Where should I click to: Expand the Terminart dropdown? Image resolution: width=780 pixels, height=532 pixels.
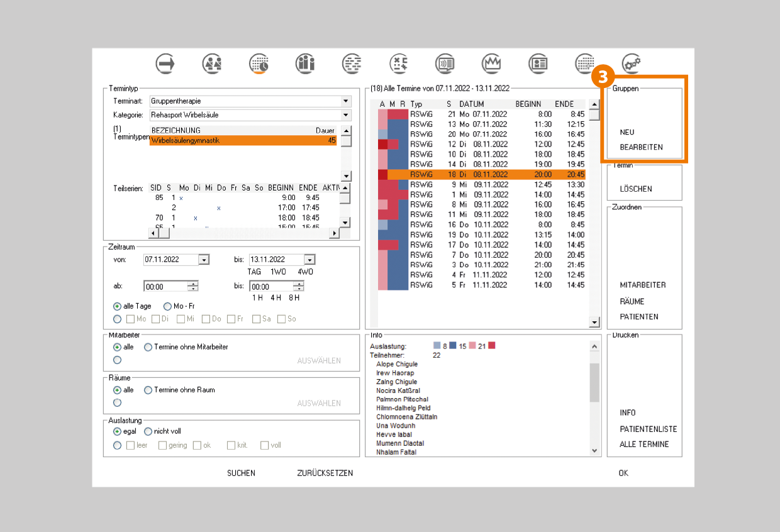(345, 101)
